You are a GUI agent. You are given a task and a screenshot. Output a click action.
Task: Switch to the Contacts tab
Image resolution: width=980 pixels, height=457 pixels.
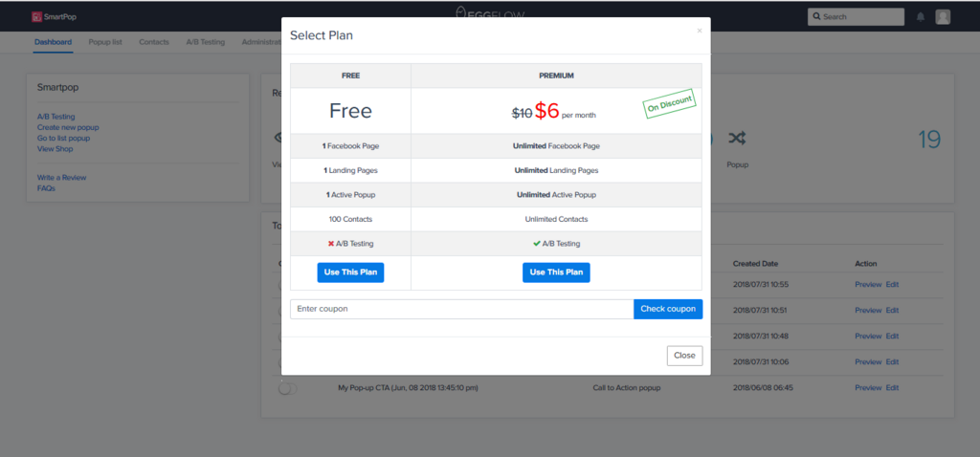click(x=154, y=42)
